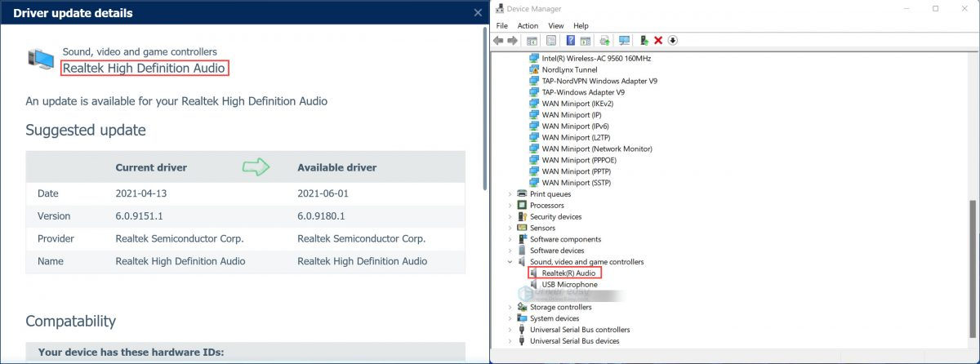
Task: Click the red X Uninstall device icon
Action: click(x=658, y=40)
